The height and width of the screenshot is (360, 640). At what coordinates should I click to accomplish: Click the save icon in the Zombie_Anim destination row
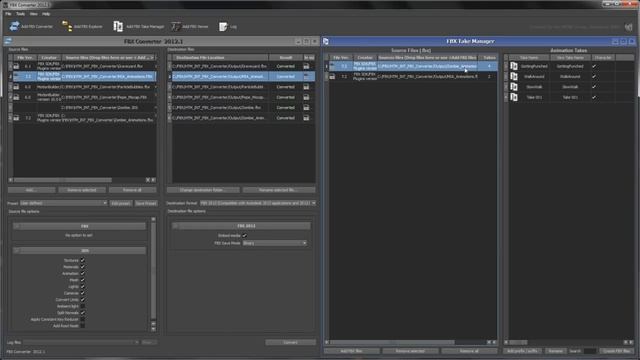tap(306, 118)
